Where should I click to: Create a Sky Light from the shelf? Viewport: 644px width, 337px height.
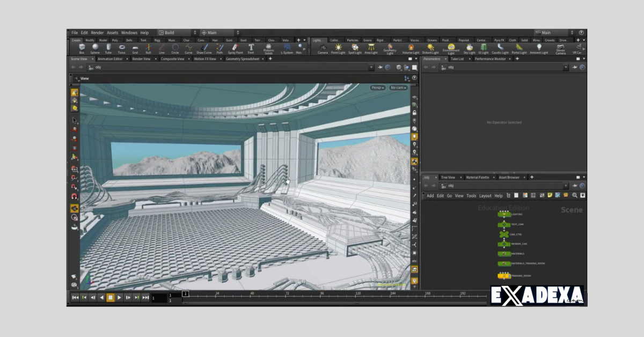pyautogui.click(x=469, y=49)
